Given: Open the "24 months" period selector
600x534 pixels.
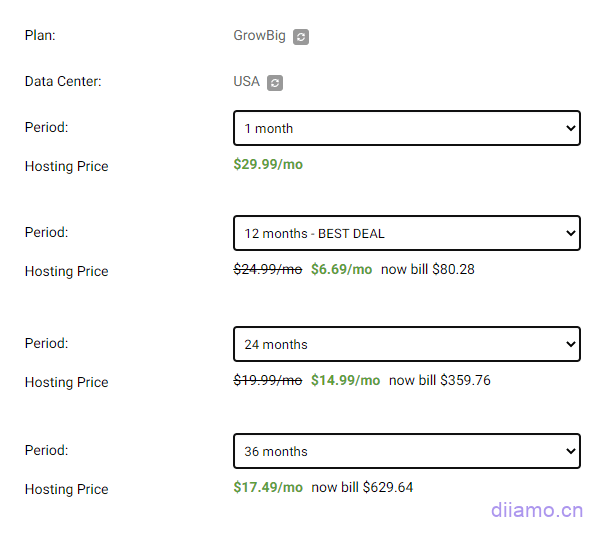Looking at the screenshot, I should [406, 344].
